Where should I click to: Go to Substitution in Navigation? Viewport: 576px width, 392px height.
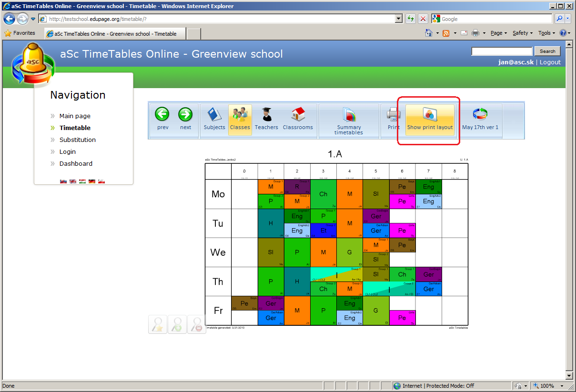point(77,140)
